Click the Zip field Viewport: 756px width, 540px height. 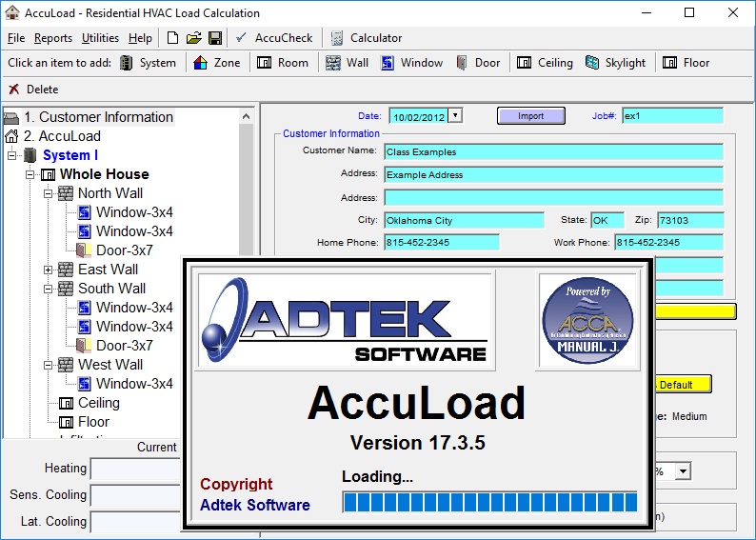[x=690, y=220]
